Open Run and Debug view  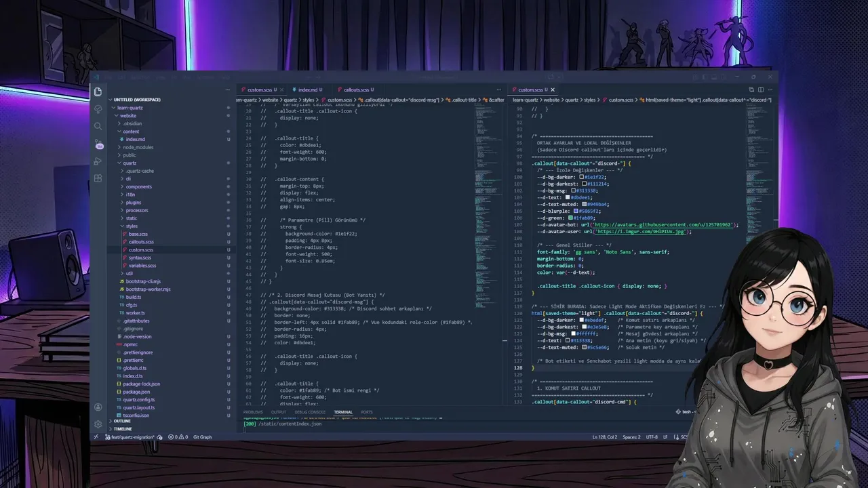click(x=98, y=161)
